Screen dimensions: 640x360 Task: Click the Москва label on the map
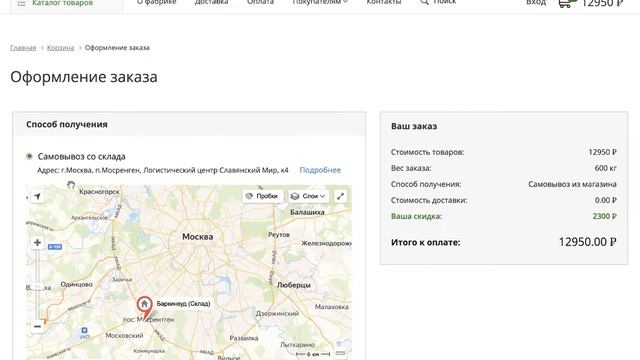pyautogui.click(x=198, y=237)
